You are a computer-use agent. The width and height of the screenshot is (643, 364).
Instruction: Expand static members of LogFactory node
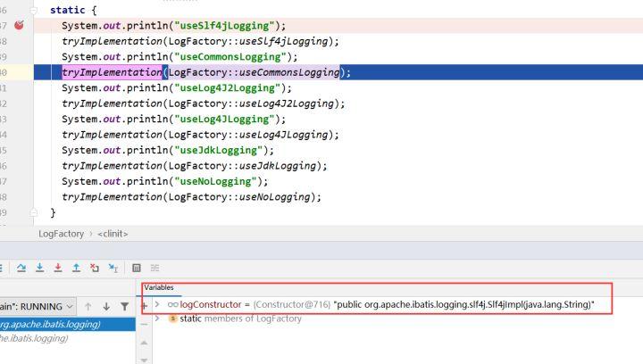(x=157, y=318)
